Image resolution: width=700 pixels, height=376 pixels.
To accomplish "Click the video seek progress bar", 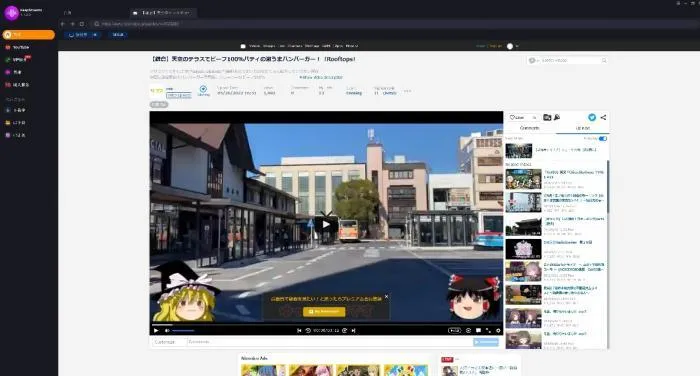I will click(x=326, y=325).
